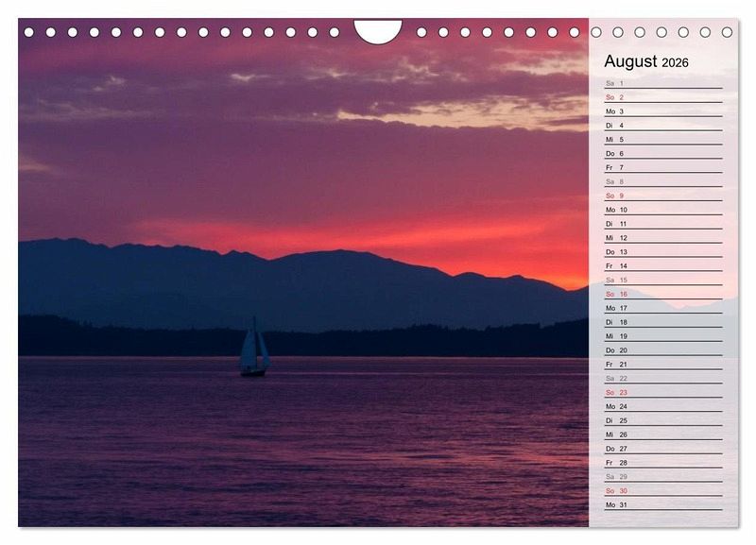
Task: Click the "Do 13" calendar line
Action: click(663, 252)
